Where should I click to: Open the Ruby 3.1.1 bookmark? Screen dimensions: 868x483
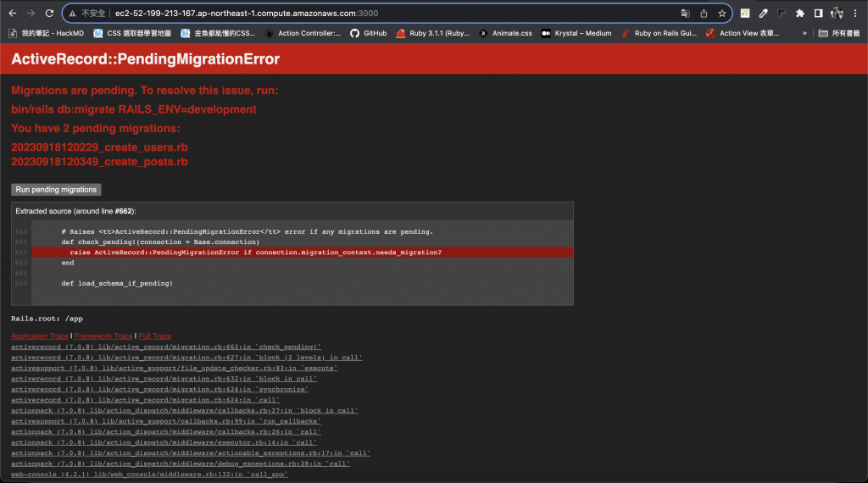[433, 33]
